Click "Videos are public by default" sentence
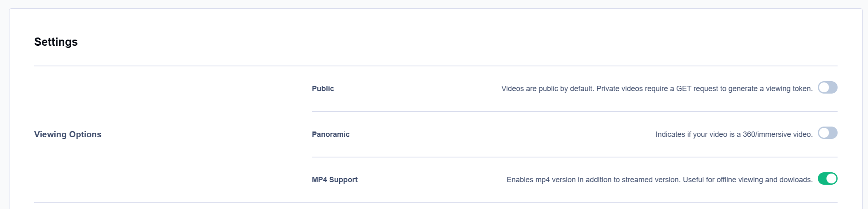Viewport: 868px width, 209px height. click(547, 89)
